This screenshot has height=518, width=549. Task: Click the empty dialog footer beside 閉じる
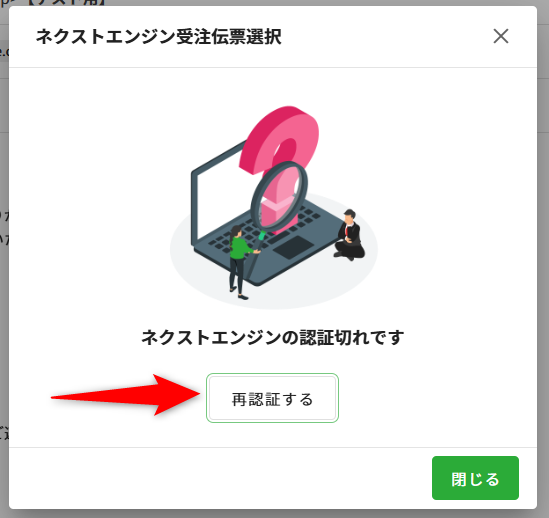pyautogui.click(x=217, y=478)
